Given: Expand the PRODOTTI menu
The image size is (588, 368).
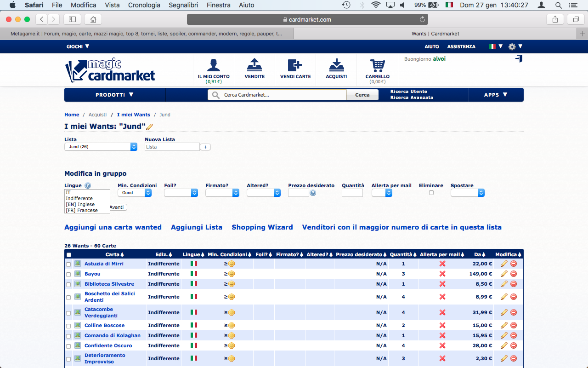Looking at the screenshot, I should click(115, 95).
